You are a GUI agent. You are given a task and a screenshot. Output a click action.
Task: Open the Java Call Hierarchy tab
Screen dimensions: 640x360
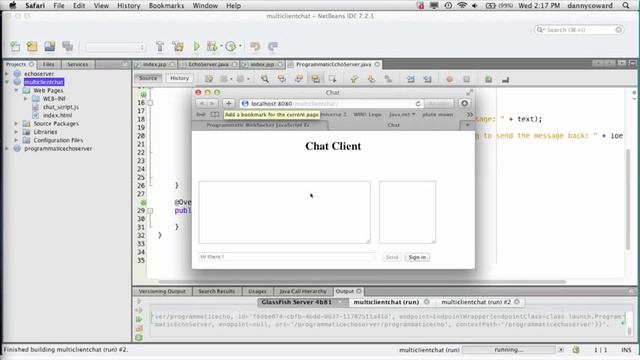[x=303, y=291]
